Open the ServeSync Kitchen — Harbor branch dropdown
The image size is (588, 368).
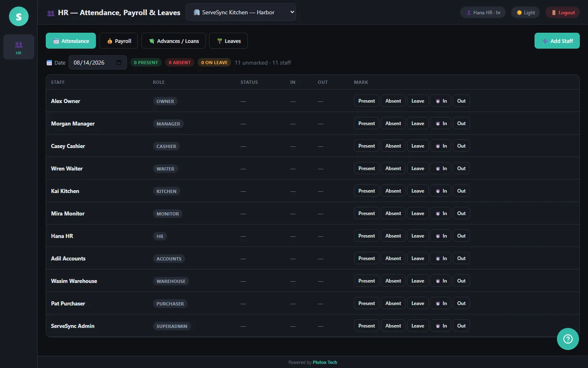click(x=241, y=12)
